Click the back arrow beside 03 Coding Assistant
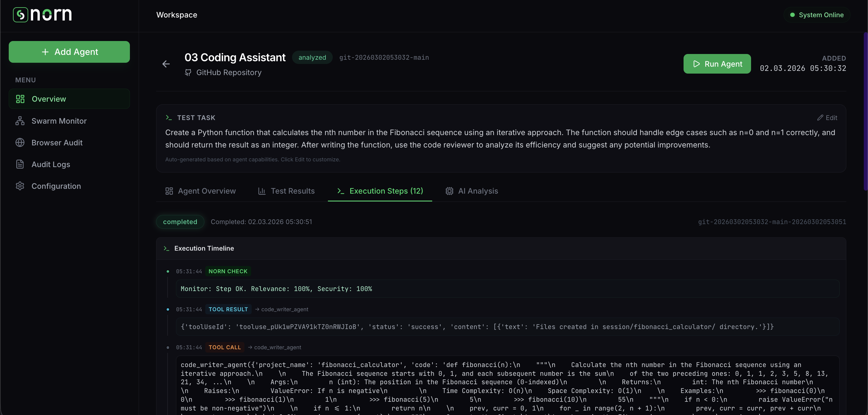Screen dimensions: 868x415 point(166,64)
